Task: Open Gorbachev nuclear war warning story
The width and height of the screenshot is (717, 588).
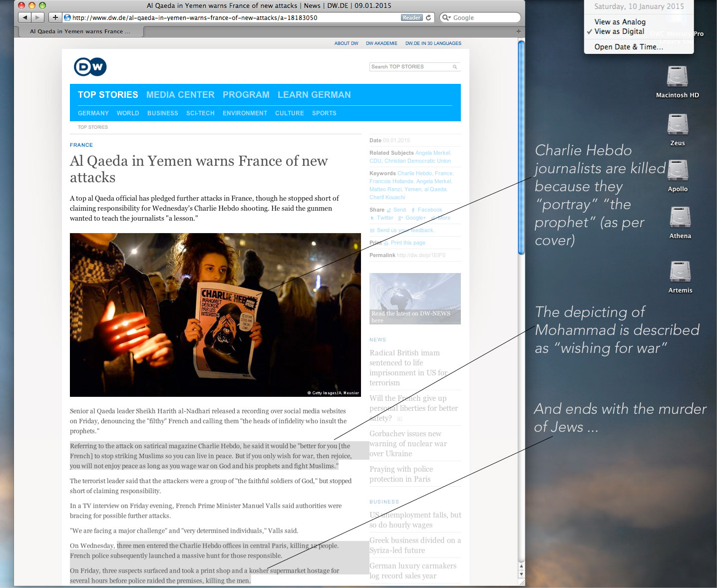Action: pyautogui.click(x=408, y=444)
